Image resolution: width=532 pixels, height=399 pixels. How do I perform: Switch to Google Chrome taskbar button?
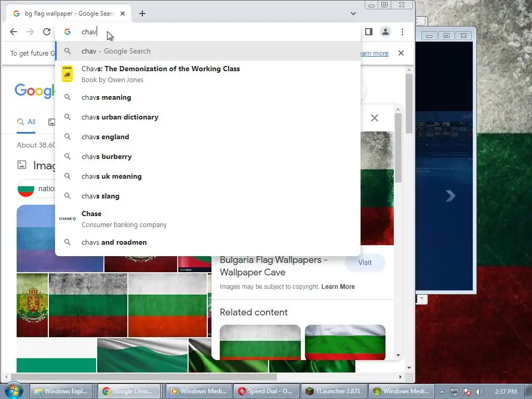(129, 391)
